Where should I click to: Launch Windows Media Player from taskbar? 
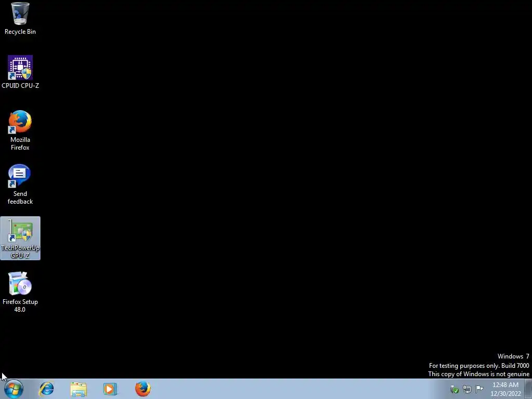(110, 389)
